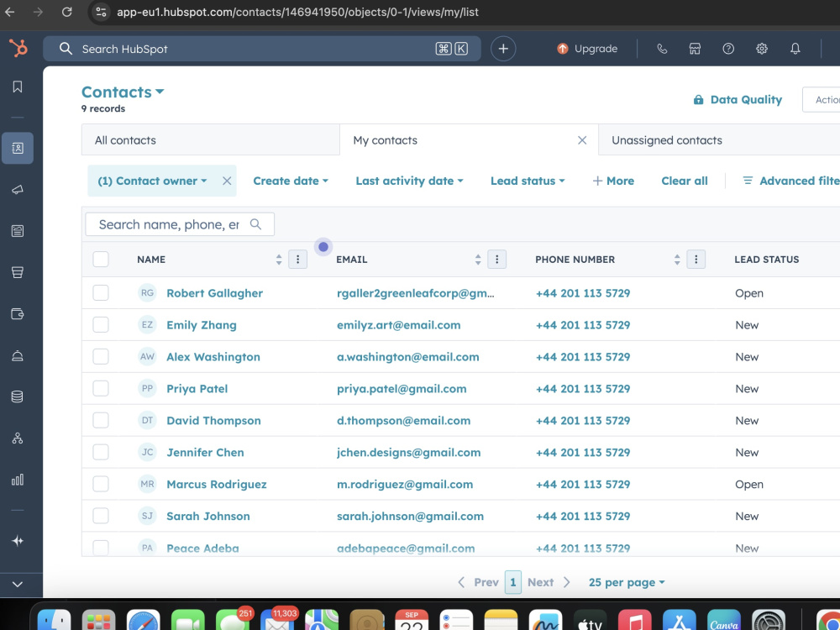This screenshot has height=630, width=840.
Task: Open the Marketplace store icon
Action: tap(695, 49)
